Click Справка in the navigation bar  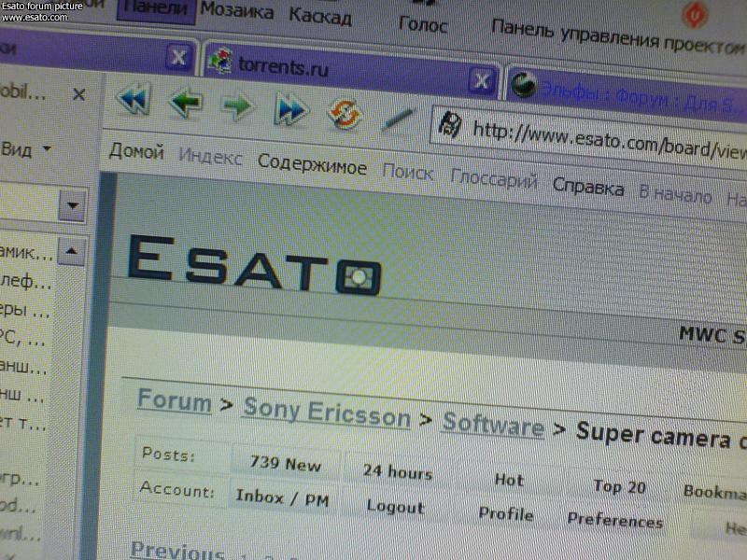pos(588,188)
